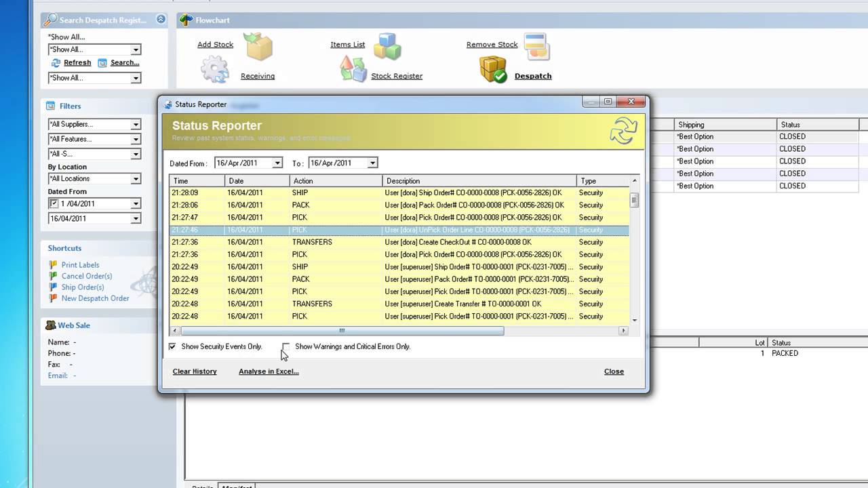Select the 21:28:09 SHIP log row
The width and height of the screenshot is (868, 488).
[399, 192]
